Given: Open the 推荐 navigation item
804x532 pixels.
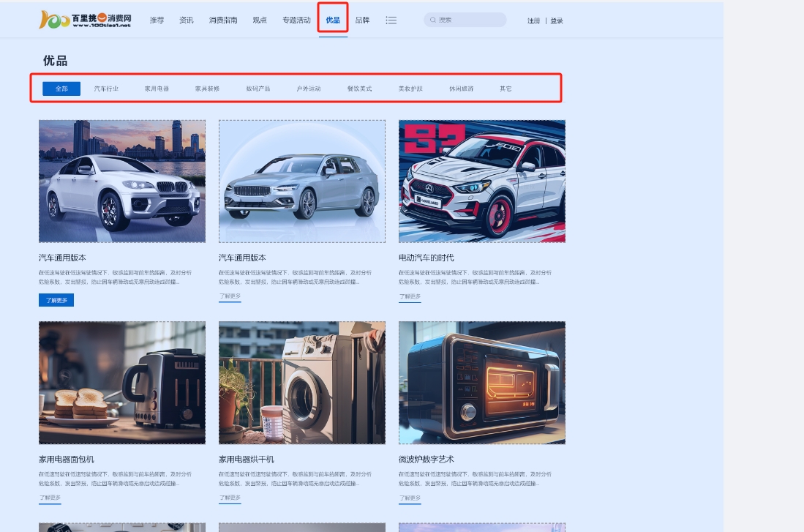Looking at the screenshot, I should 157,20.
